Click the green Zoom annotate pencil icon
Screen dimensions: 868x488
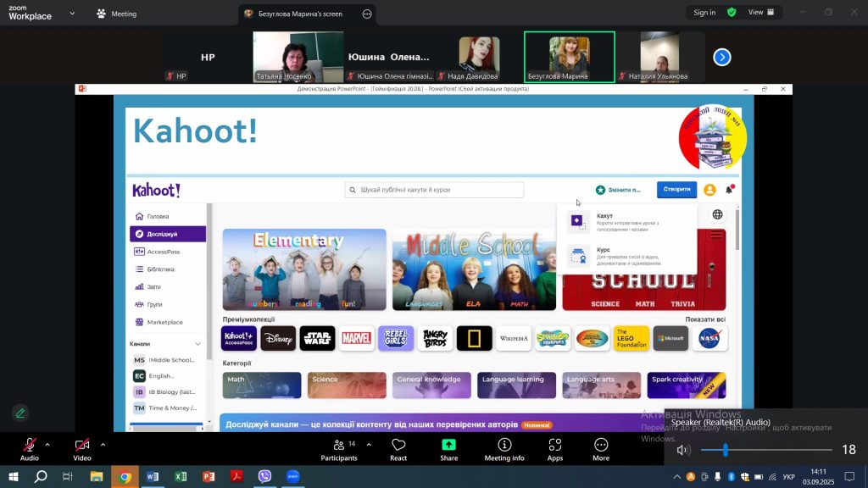coord(20,413)
